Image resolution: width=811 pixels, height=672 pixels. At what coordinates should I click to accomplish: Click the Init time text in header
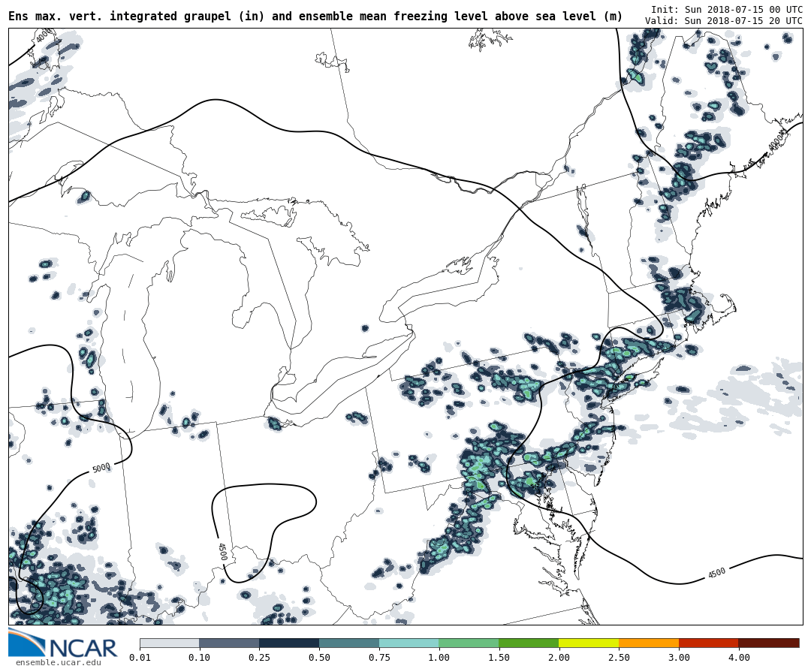point(726,10)
